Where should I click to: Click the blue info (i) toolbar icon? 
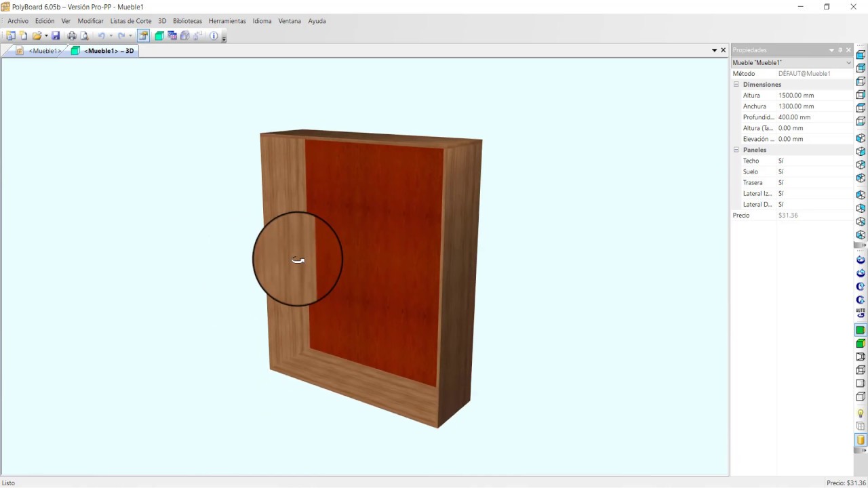214,36
